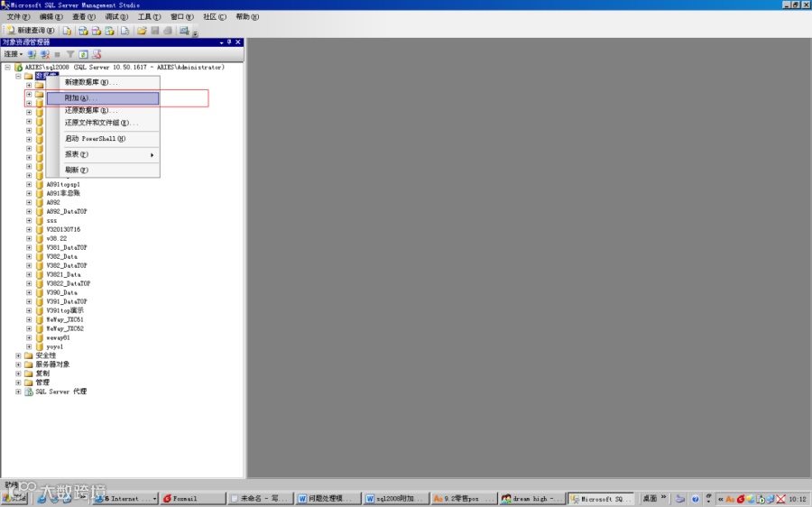Switch to dream high taskbar window
This screenshot has width=812, height=507.
[532, 498]
